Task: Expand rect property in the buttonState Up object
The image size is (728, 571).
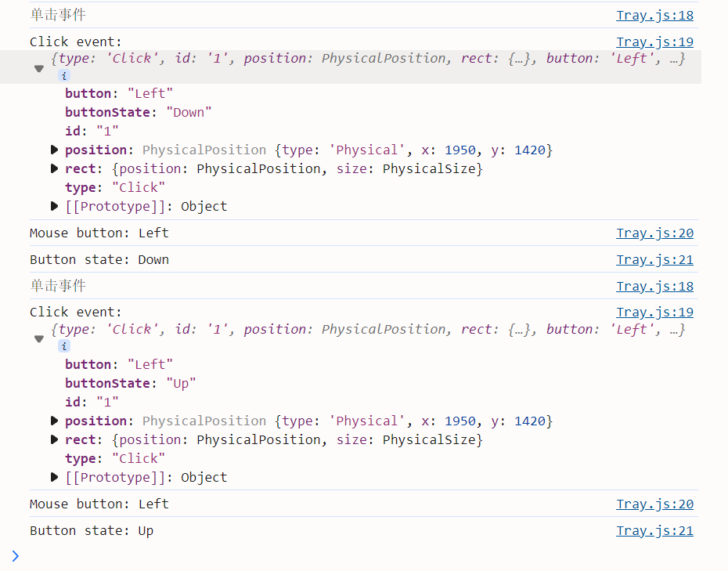Action: [54, 439]
